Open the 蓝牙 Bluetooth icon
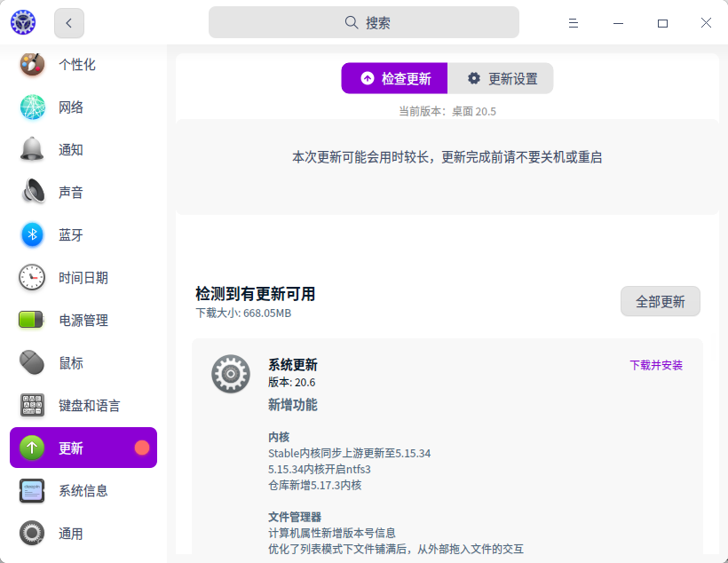This screenshot has width=728, height=563. pos(33,234)
